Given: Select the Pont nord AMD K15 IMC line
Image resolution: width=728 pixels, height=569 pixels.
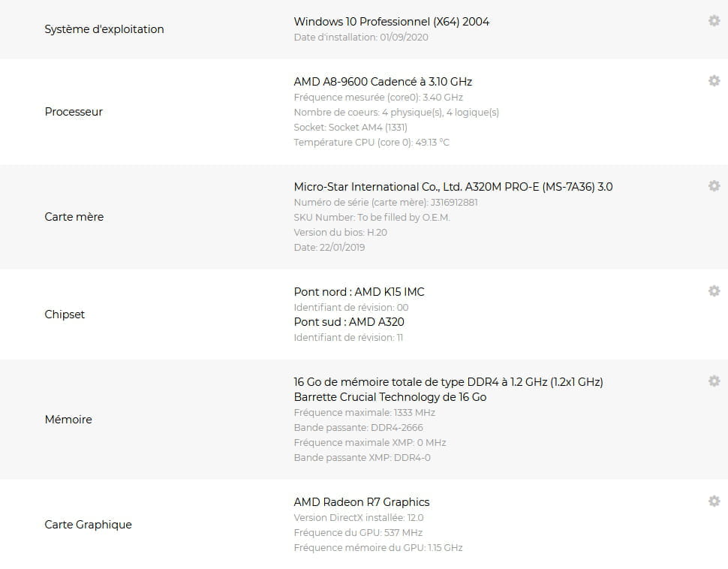Looking at the screenshot, I should pos(359,292).
